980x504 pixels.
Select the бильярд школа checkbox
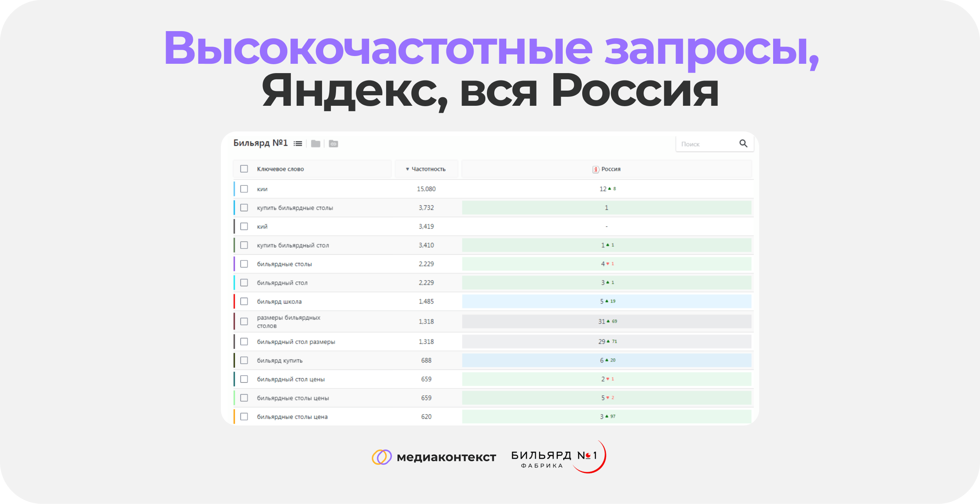(x=244, y=301)
